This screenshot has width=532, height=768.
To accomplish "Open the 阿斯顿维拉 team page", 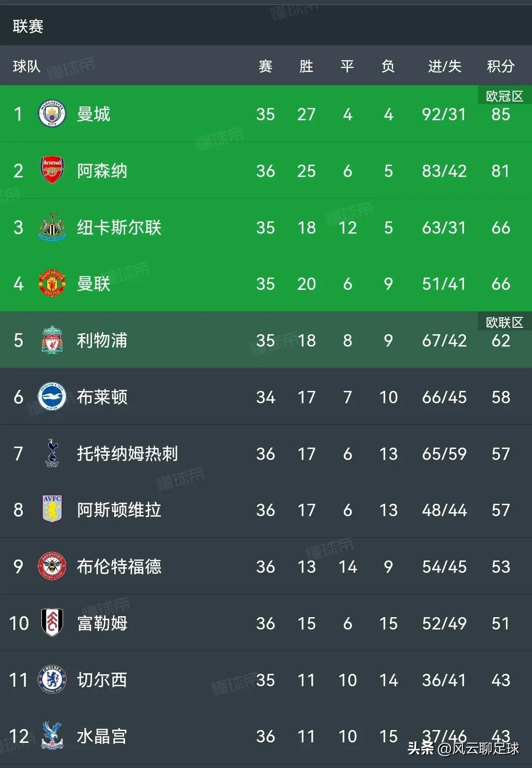I will [x=118, y=510].
